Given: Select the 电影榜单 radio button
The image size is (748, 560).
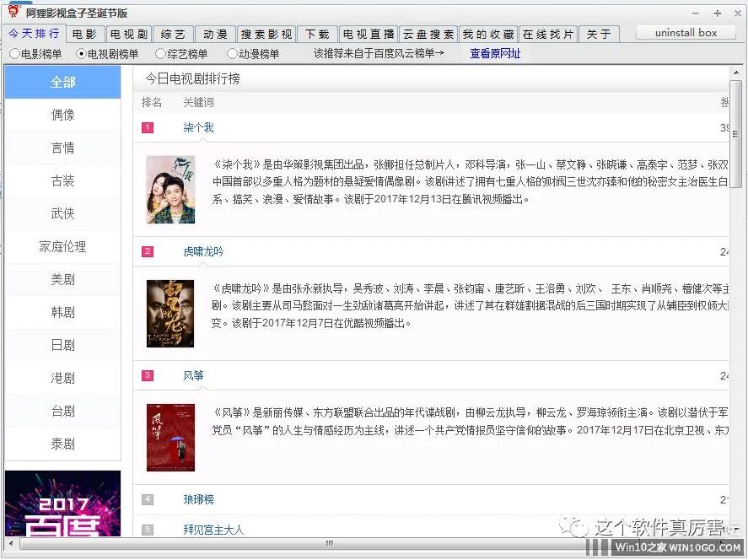Looking at the screenshot, I should click(x=35, y=54).
